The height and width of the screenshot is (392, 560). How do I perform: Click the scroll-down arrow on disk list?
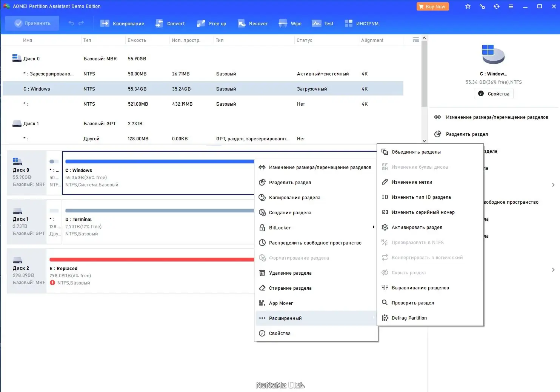(x=424, y=140)
